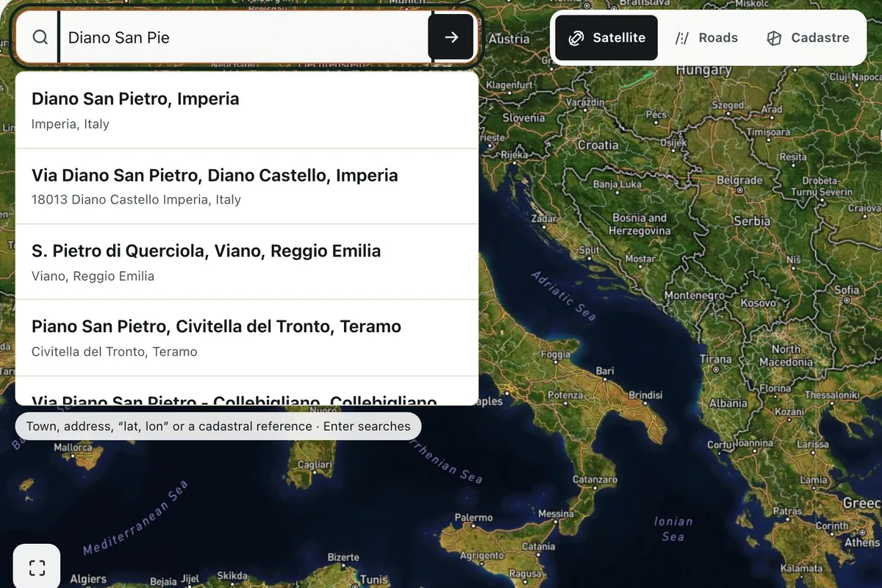Click the search field containing 'Diano San Pie'
The image size is (882, 588).
(x=243, y=37)
